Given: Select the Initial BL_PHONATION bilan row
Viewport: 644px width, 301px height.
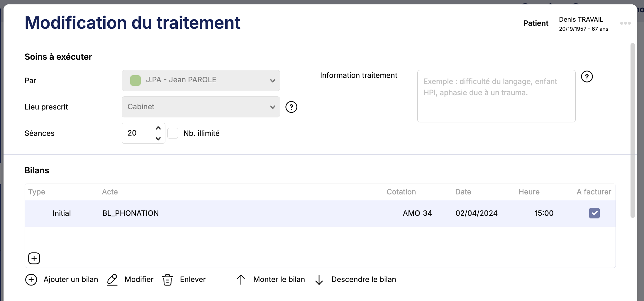Looking at the screenshot, I should click(235, 213).
